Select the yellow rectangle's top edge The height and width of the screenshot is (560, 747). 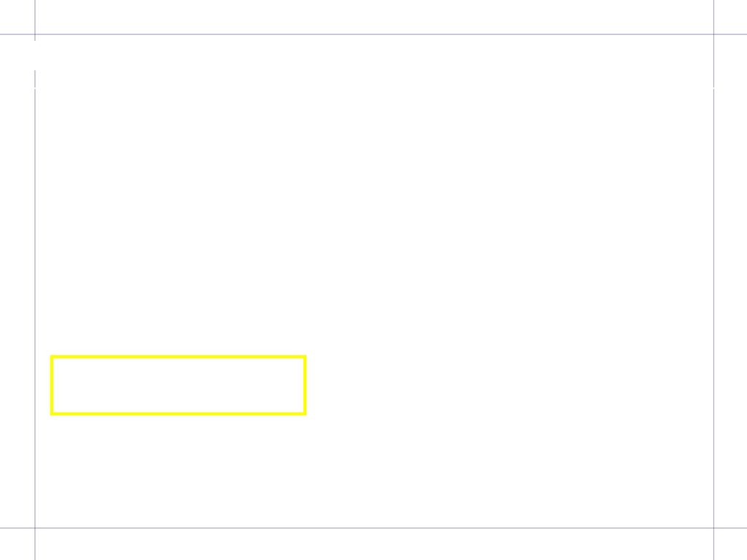point(178,357)
